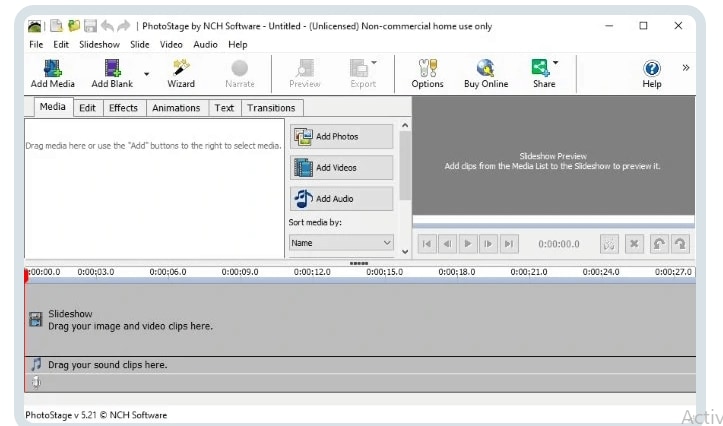Screen dimensions: 723x426
Task: Switch to the Transitions tab
Action: tap(271, 108)
